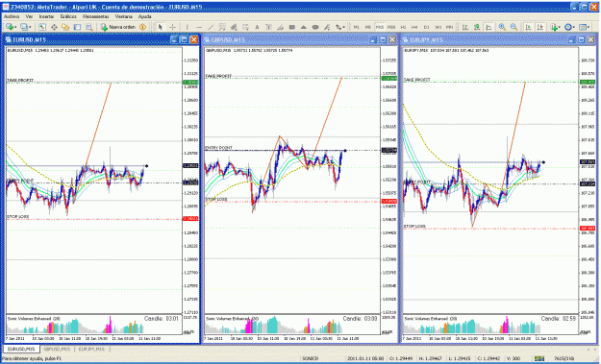Switch chart to M5 timeframe
The width and height of the screenshot is (601, 364).
368,27
